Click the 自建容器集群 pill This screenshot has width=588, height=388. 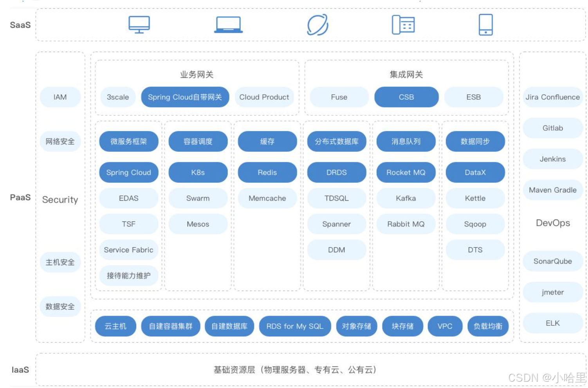click(171, 326)
